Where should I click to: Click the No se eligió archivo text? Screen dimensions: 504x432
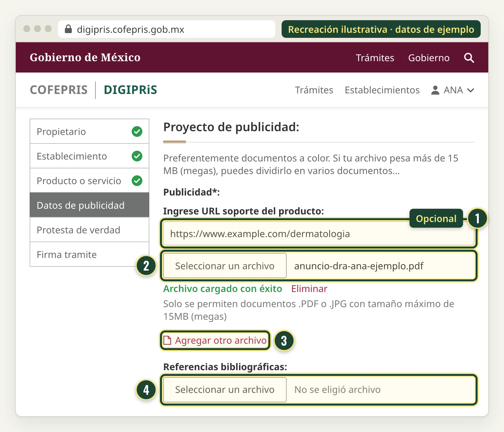tap(337, 389)
